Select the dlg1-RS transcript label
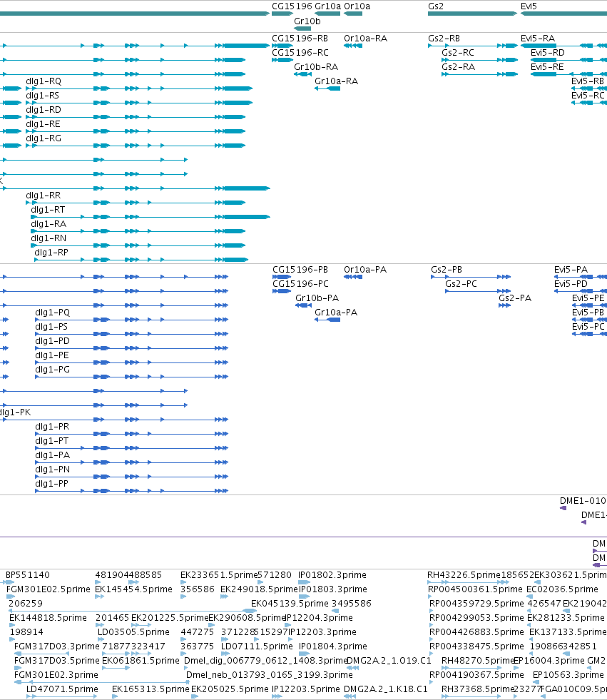The height and width of the screenshot is (700, 607). (x=42, y=96)
